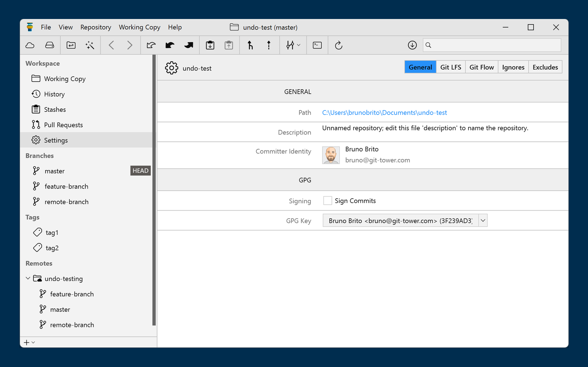This screenshot has height=367, width=588.
Task: Switch to the Git LFS tab
Action: click(x=450, y=67)
